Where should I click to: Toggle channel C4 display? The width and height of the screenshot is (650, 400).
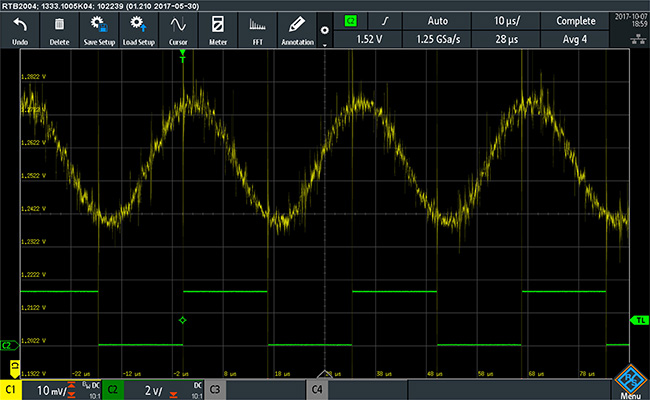317,387
